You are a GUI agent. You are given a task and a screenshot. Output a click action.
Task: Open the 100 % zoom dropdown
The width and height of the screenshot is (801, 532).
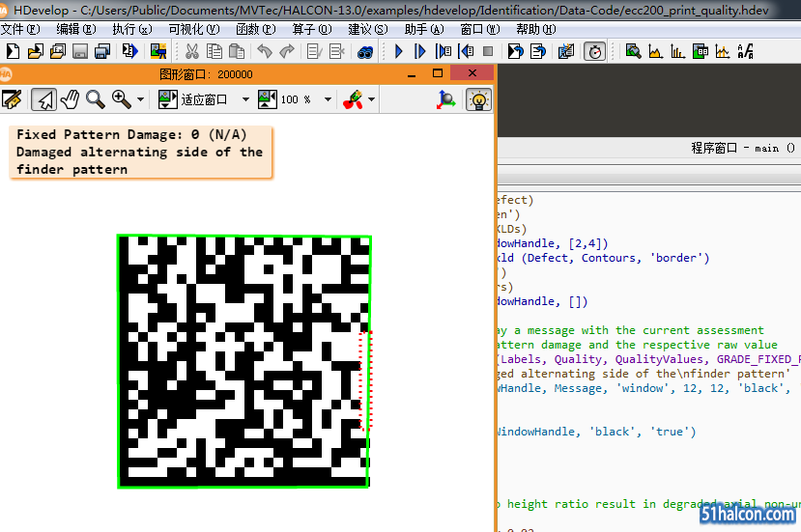[x=328, y=99]
